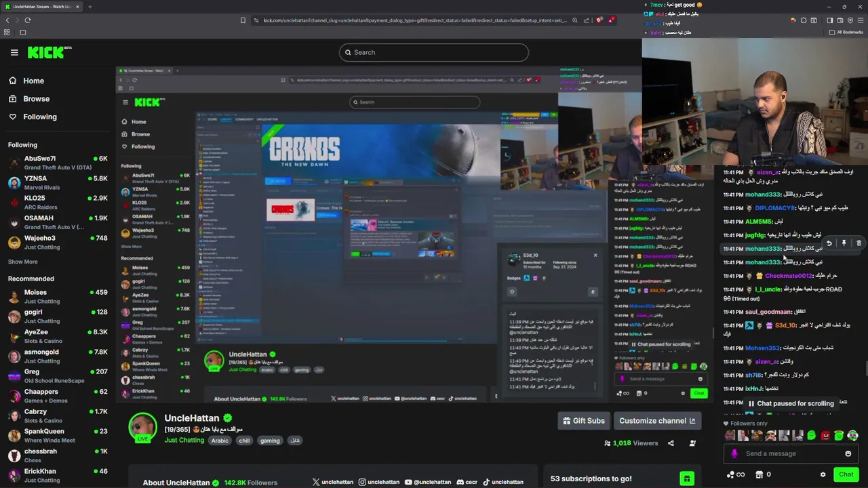
Task: Click the shop icon showing 0
Action: click(x=763, y=474)
